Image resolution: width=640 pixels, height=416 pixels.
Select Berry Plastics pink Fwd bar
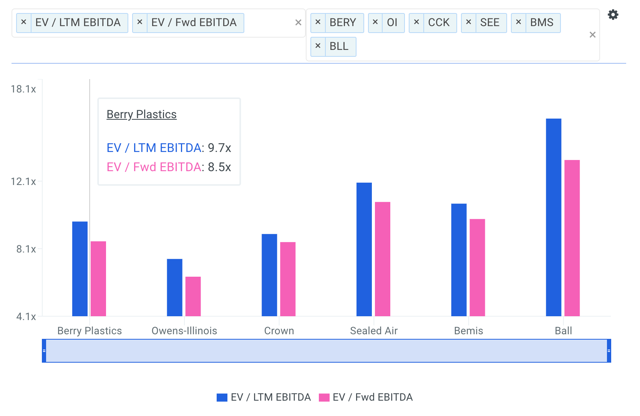(x=98, y=278)
